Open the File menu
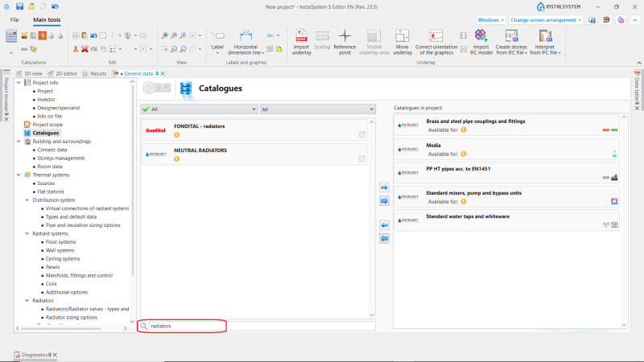644x362 pixels. pyautogui.click(x=14, y=19)
